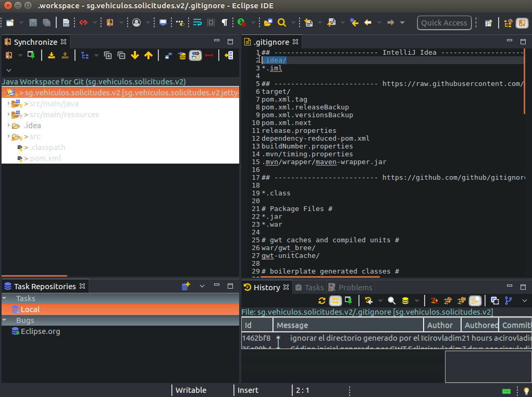Viewport: 532px width, 397px height.
Task: Click the binary file 010 toolbar icon
Action: pos(66,23)
